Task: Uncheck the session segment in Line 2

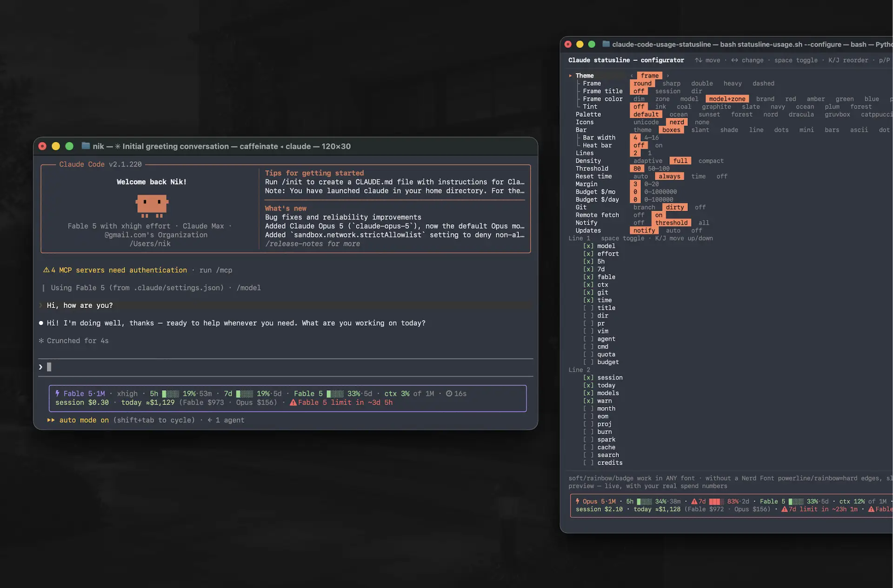Action: (x=588, y=378)
